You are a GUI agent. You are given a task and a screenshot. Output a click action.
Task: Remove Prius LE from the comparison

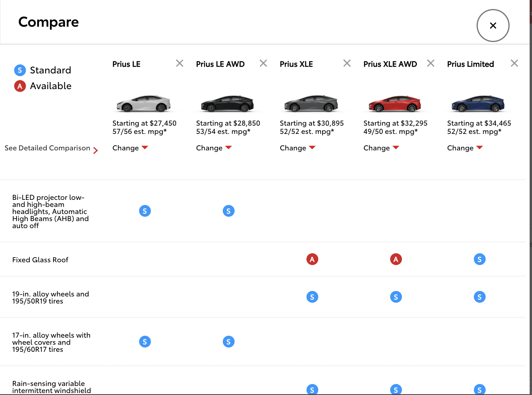180,63
